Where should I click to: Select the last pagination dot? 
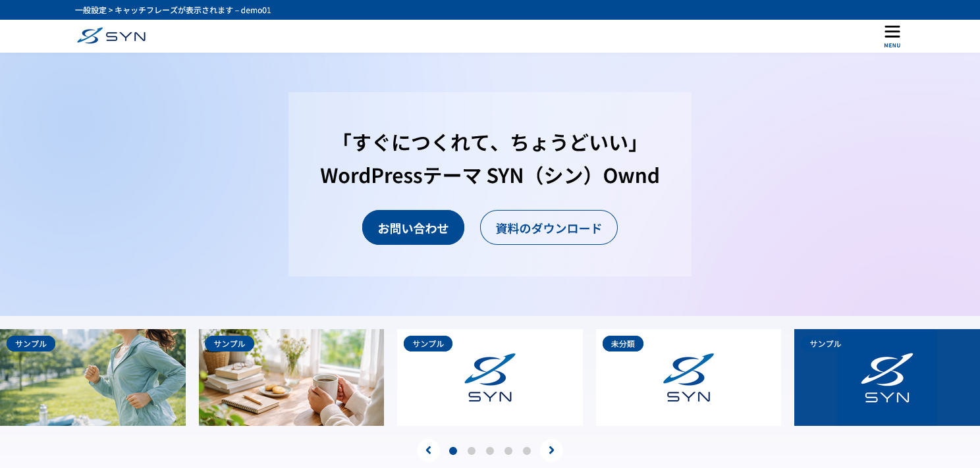pos(527,450)
